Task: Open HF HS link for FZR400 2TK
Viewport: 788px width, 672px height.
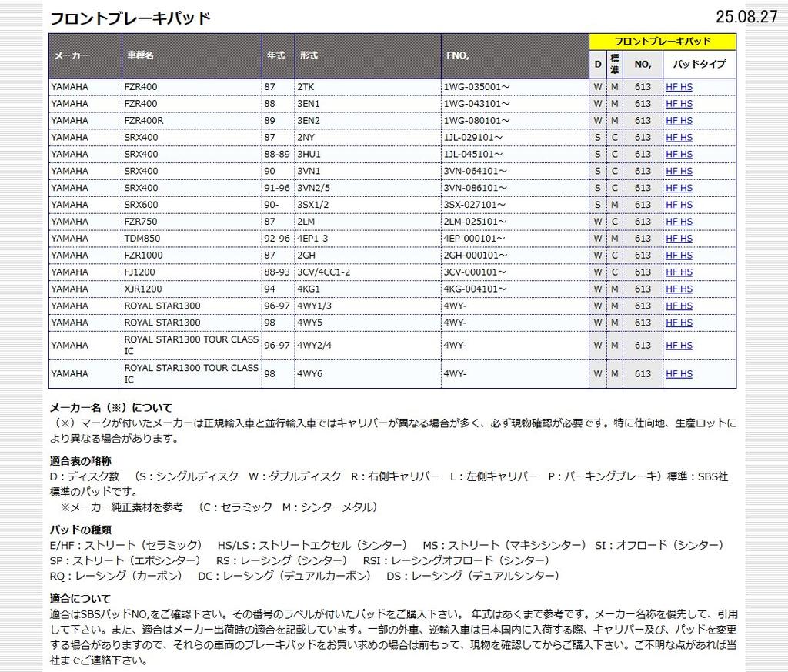Action: pyautogui.click(x=679, y=87)
